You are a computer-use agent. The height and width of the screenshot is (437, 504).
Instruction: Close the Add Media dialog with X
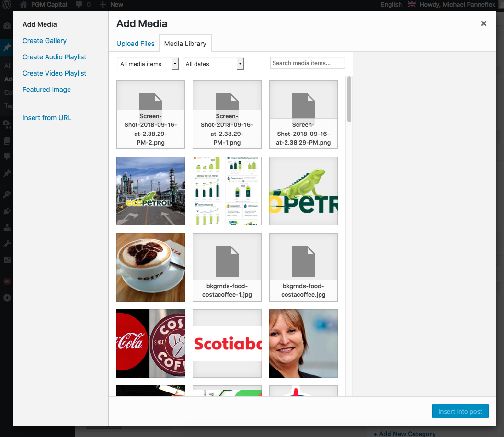[484, 23]
